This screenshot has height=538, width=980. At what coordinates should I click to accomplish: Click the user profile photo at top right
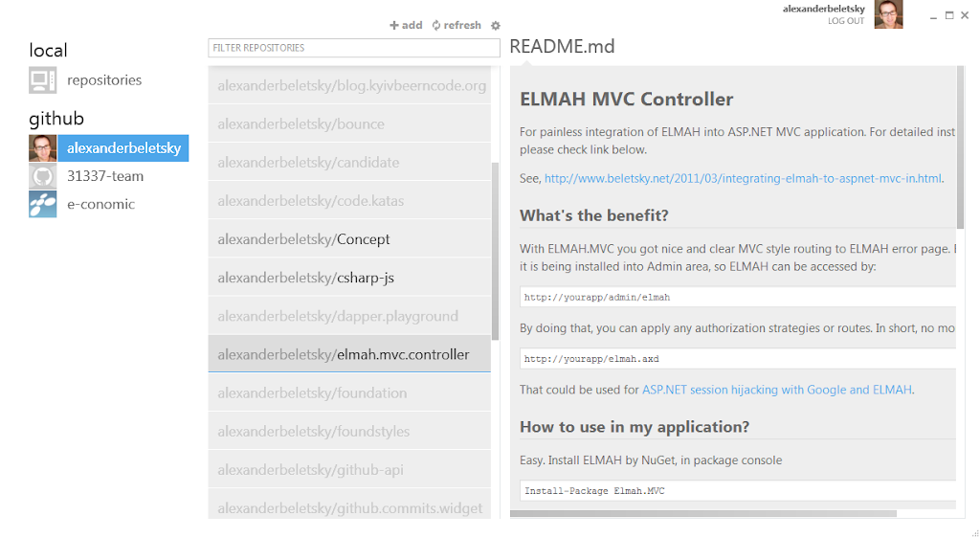point(888,14)
